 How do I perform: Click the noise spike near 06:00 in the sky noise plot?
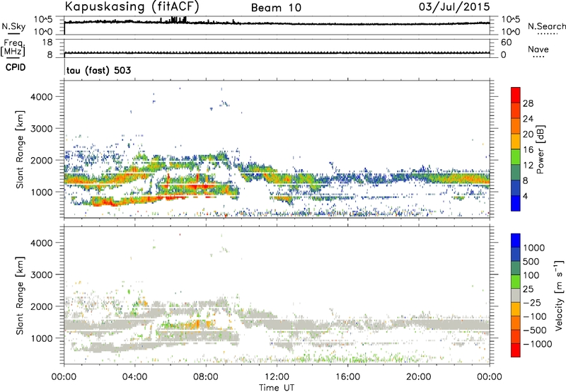pyautogui.click(x=175, y=20)
